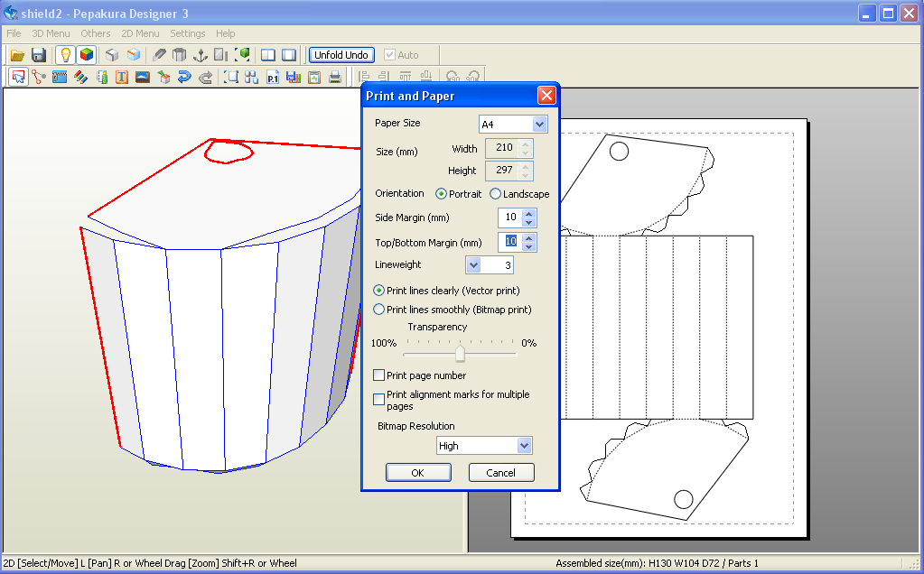Click the gray panel icon beside the anchor
Viewport: 924px width, 574px height.
221,55
